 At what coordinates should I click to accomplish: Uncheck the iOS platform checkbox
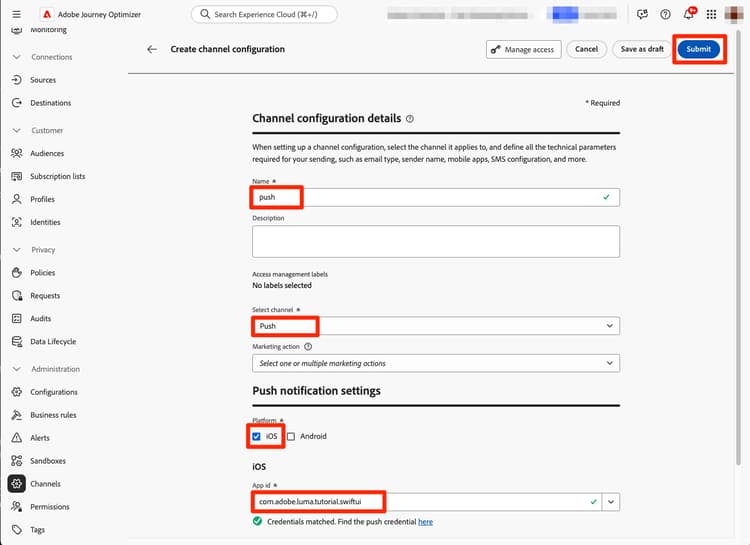pos(256,436)
